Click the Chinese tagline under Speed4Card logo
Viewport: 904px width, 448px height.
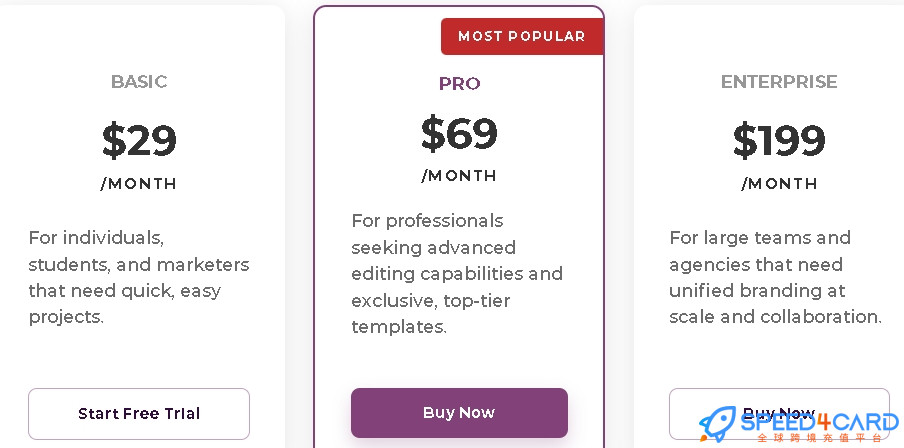[820, 438]
